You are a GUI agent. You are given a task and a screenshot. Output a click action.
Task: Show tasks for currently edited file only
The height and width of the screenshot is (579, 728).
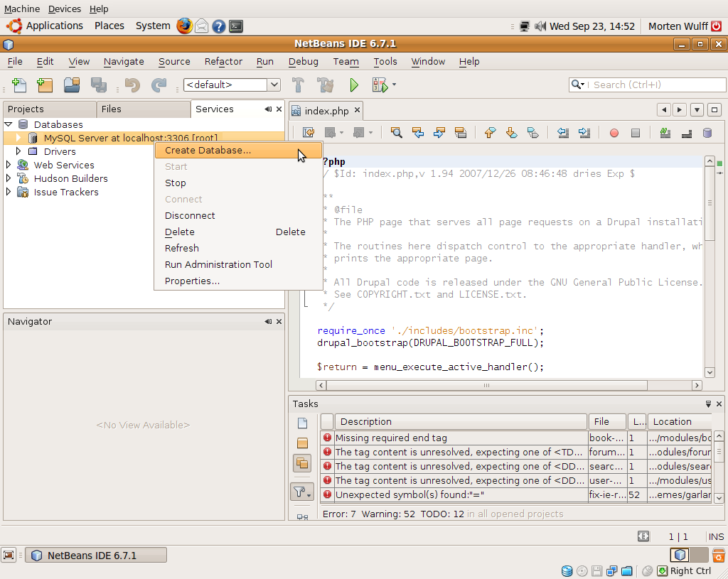click(x=302, y=423)
